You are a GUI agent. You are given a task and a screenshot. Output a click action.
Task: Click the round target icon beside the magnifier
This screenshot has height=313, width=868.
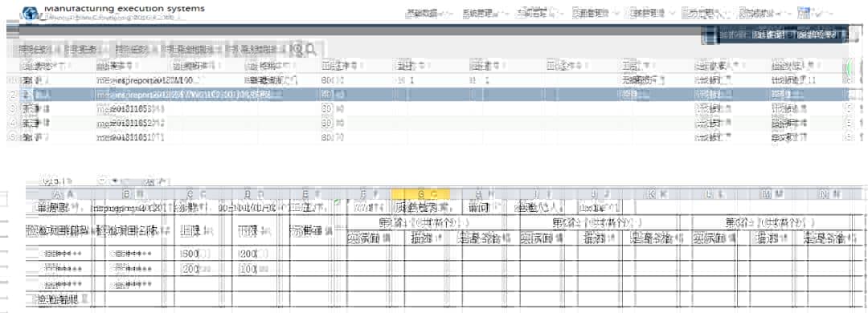pyautogui.click(x=298, y=50)
